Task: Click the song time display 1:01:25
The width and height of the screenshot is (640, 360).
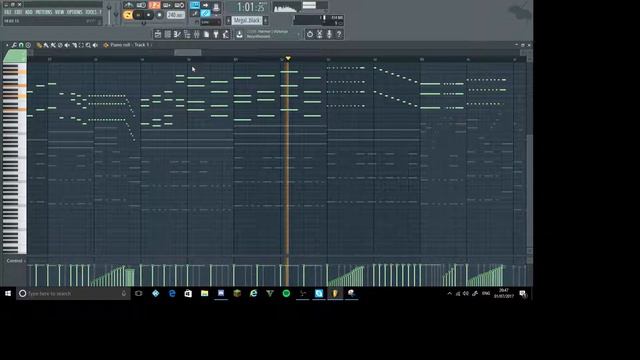Action: click(x=251, y=7)
